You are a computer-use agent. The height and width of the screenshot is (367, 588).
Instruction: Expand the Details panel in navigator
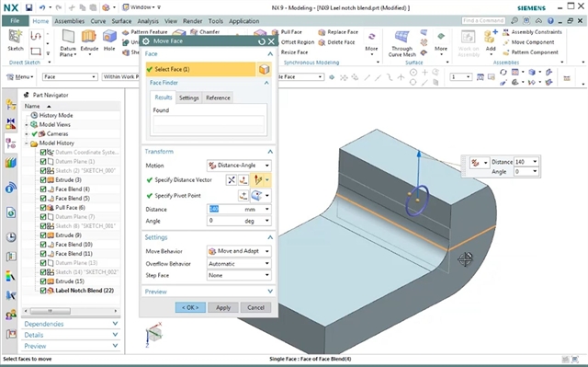[x=115, y=335]
